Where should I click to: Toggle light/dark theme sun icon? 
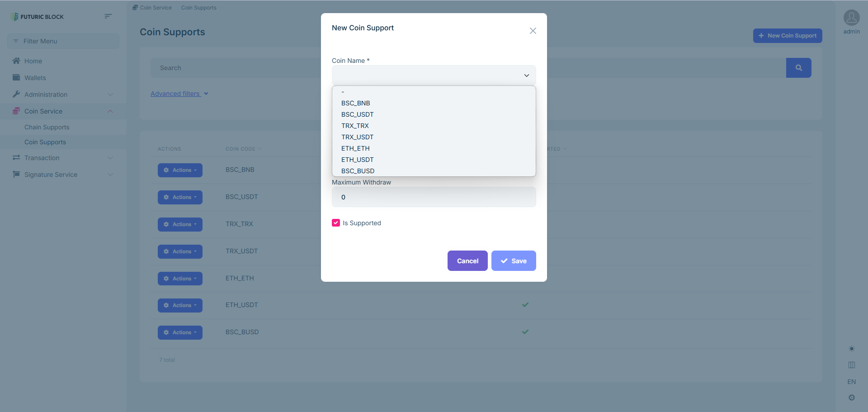(851, 349)
